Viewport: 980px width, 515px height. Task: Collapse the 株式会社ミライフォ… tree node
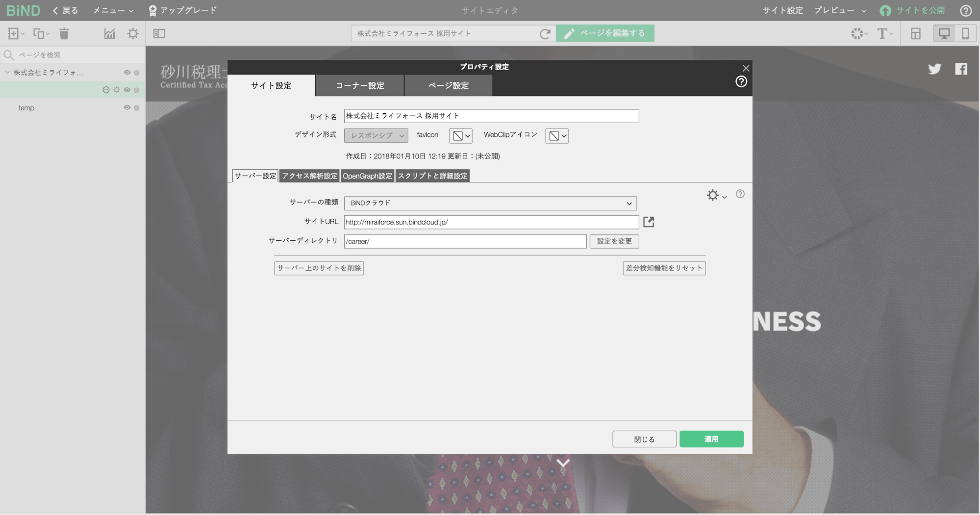pos(7,73)
